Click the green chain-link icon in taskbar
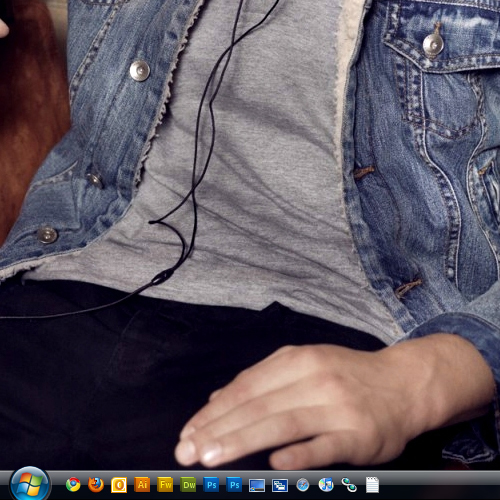Image resolution: width=500 pixels, height=500 pixels. click(349, 485)
